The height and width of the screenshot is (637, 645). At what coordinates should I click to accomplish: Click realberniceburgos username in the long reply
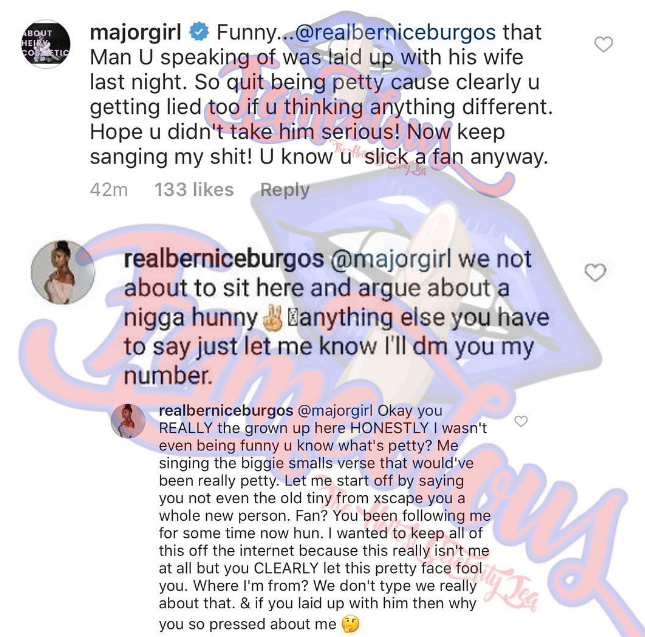coord(226,410)
